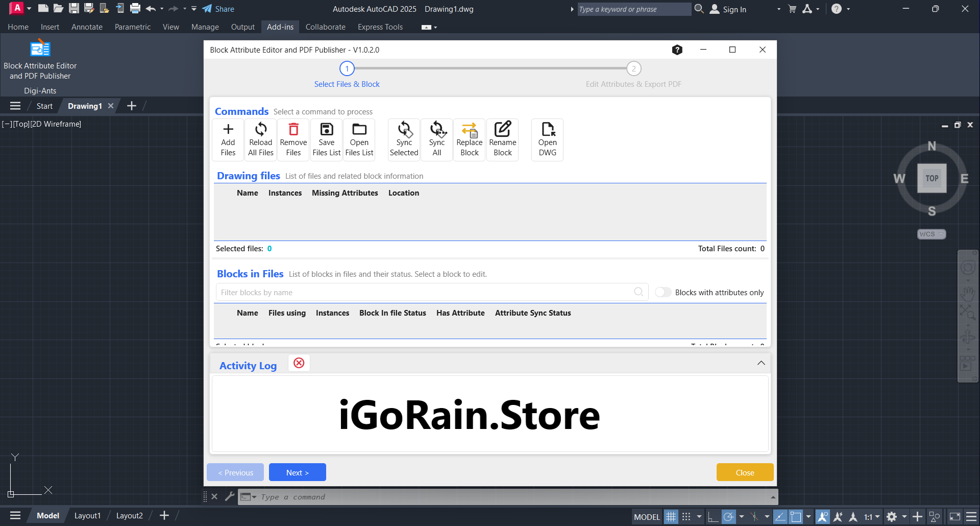The width and height of the screenshot is (980, 526).
Task: Click the Select Files & Block step link
Action: 347,84
